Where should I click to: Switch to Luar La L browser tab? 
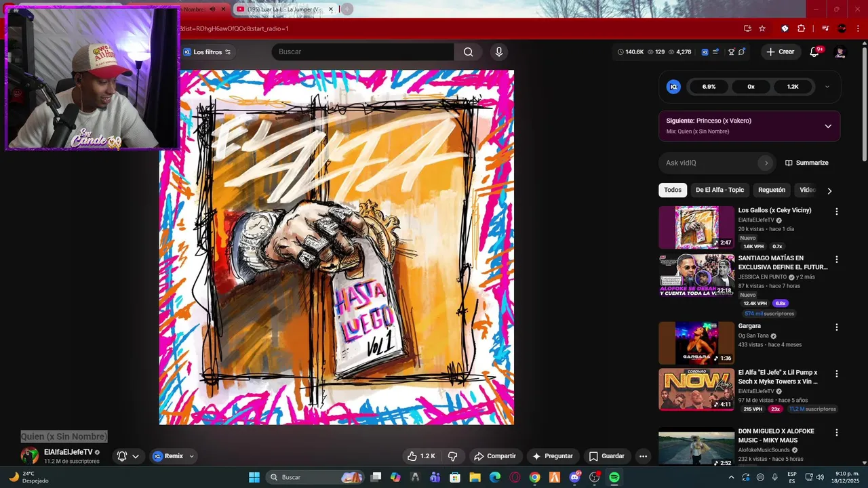(283, 9)
